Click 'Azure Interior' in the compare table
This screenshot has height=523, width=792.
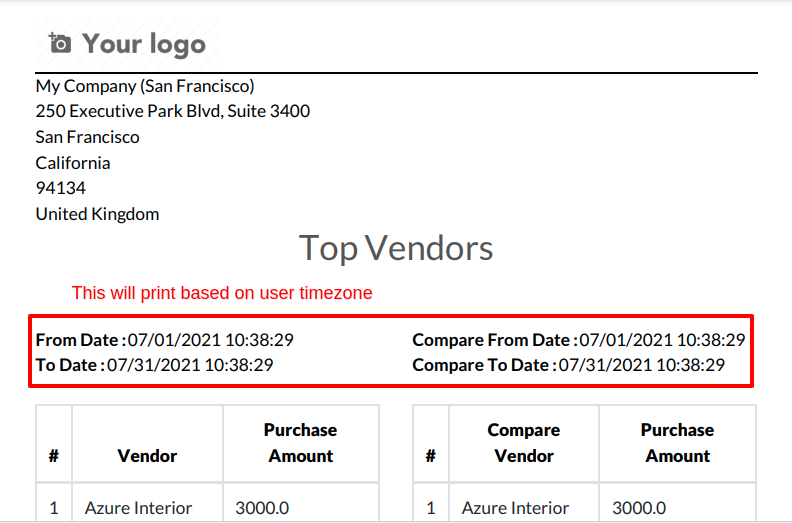coord(515,508)
